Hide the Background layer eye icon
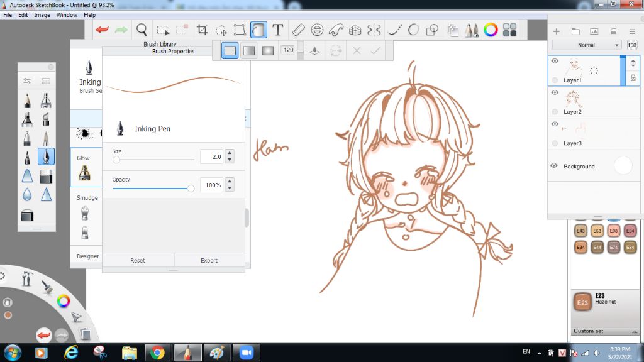 [554, 166]
